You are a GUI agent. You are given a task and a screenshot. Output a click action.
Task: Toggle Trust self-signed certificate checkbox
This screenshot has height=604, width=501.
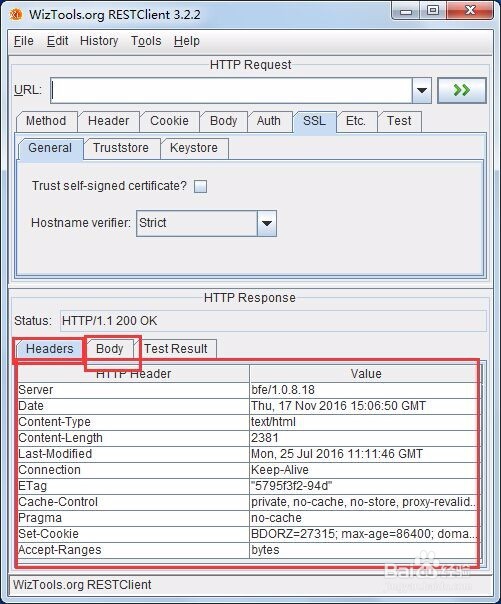200,186
